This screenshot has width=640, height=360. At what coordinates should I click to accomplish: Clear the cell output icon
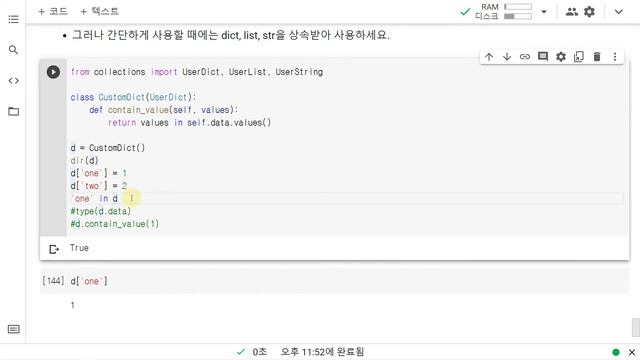(x=54, y=249)
